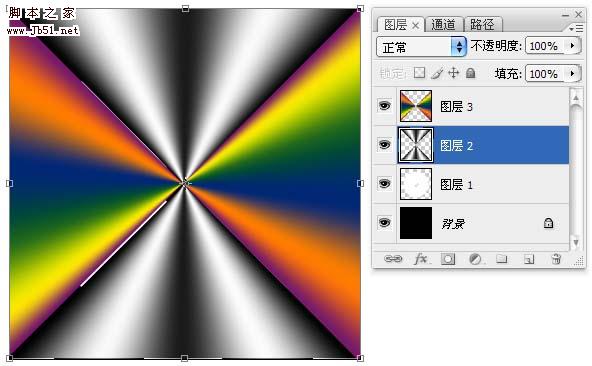Close the layers panel window

click(x=578, y=14)
